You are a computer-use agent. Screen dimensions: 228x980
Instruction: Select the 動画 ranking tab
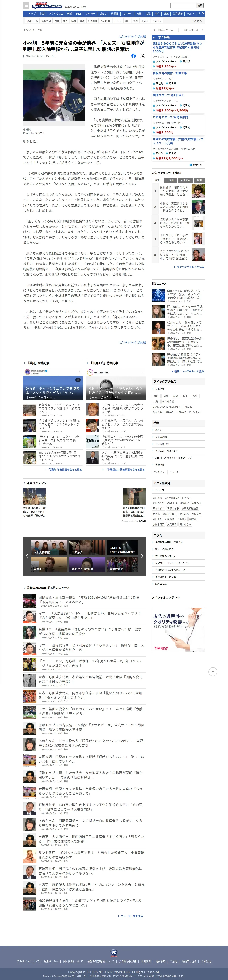click(199, 180)
